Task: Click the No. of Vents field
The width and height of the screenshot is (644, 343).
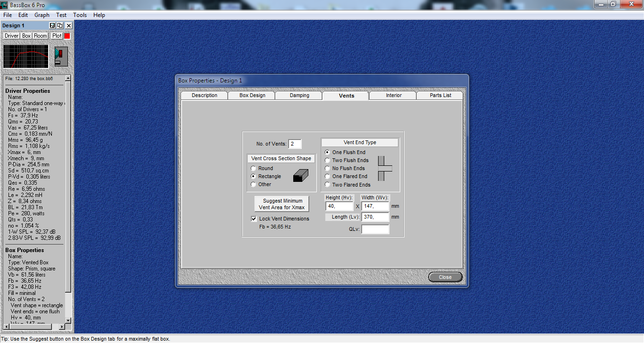Action: (295, 144)
